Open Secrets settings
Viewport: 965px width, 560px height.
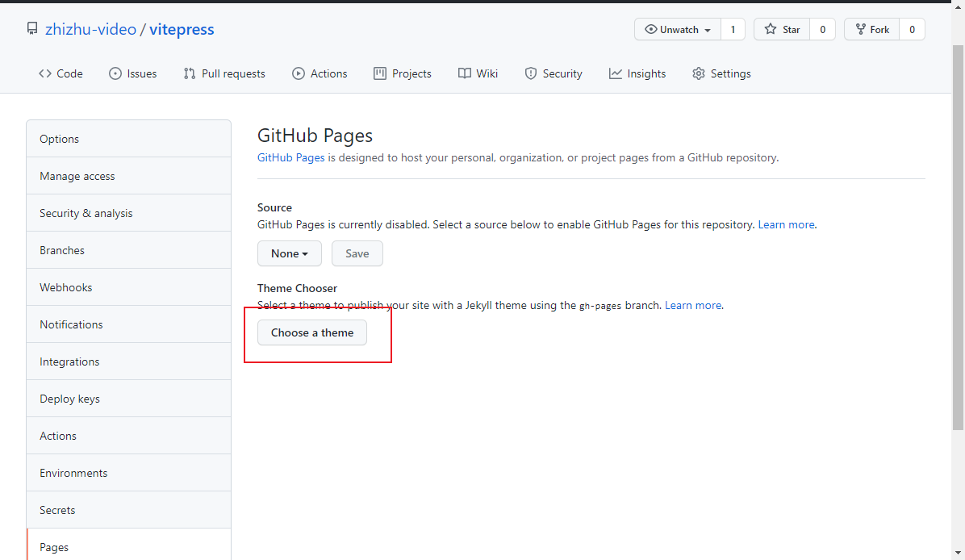(128, 510)
